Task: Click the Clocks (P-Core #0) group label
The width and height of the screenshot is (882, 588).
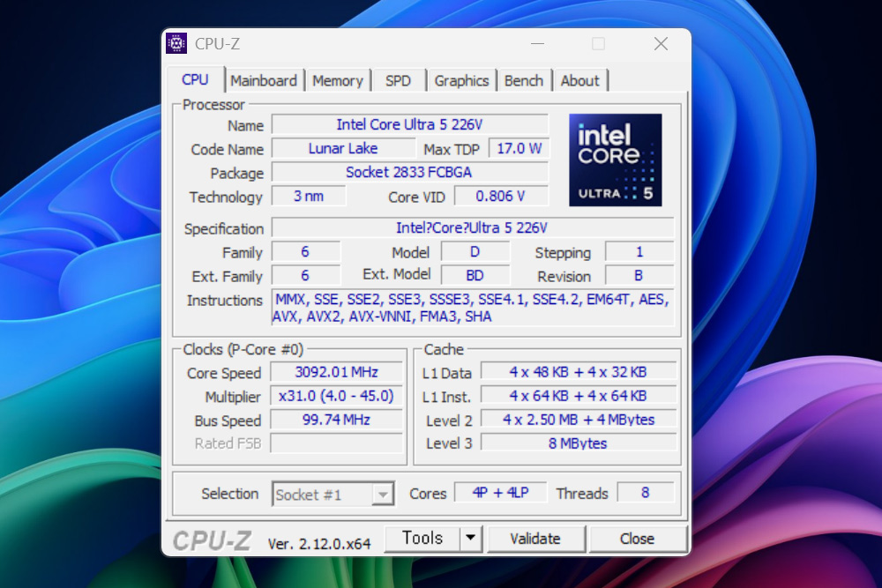Action: pos(243,350)
